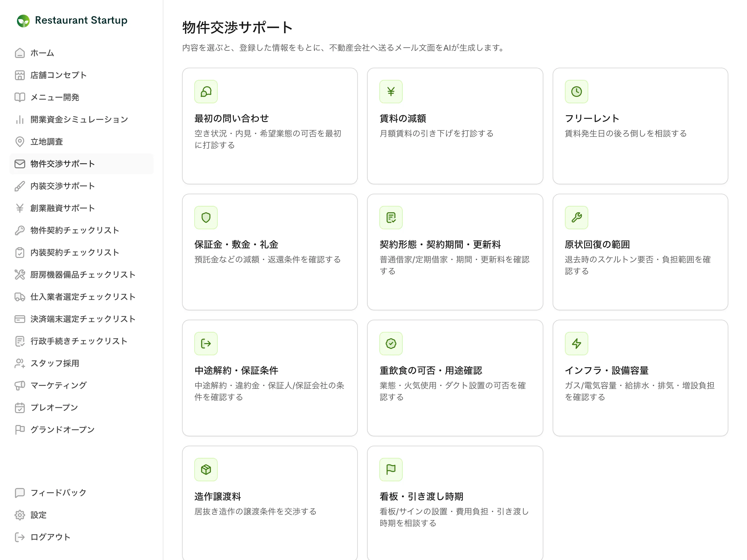The height and width of the screenshot is (560, 747).
Task: Click the yen icon beside 創業融資サポート
Action: point(20,208)
